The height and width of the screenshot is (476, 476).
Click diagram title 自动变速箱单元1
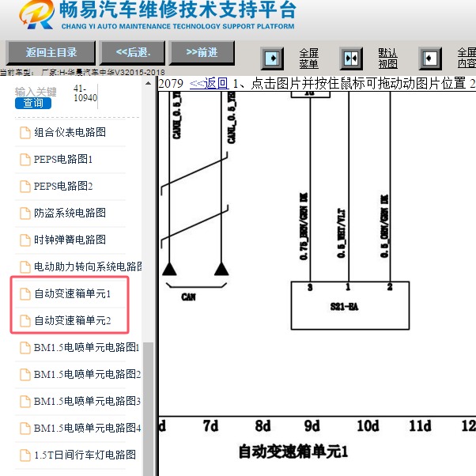point(293,451)
